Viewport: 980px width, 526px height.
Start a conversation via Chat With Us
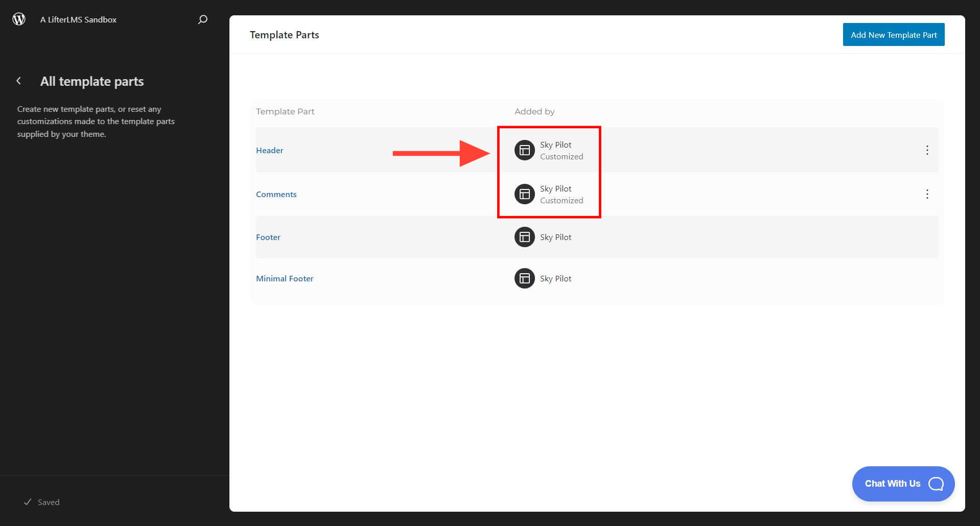[892, 483]
